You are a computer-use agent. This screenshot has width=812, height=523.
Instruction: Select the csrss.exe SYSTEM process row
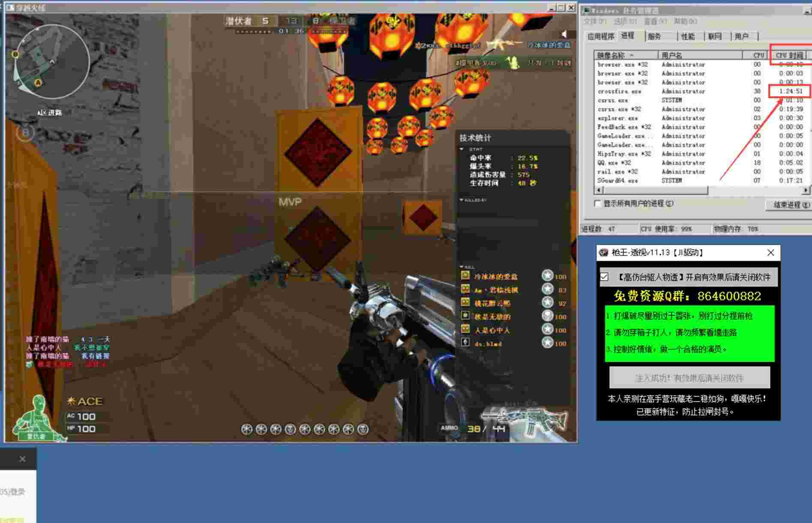click(x=702, y=100)
